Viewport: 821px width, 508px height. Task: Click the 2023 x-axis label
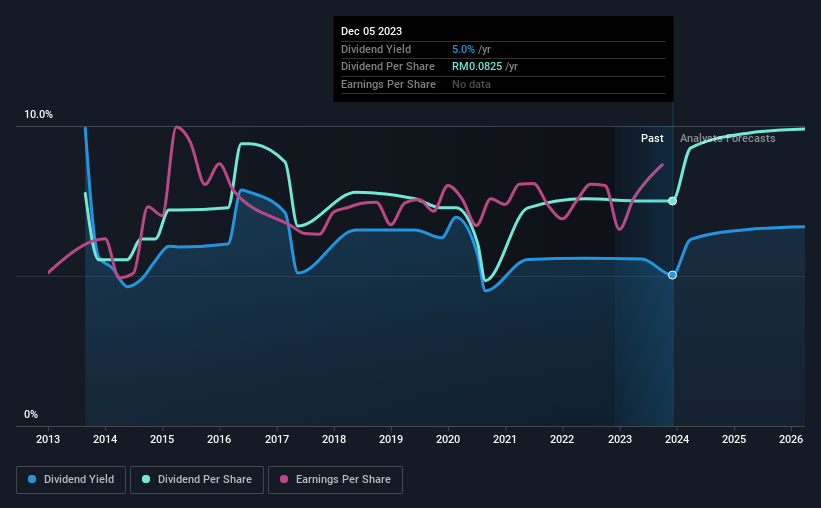click(x=619, y=439)
